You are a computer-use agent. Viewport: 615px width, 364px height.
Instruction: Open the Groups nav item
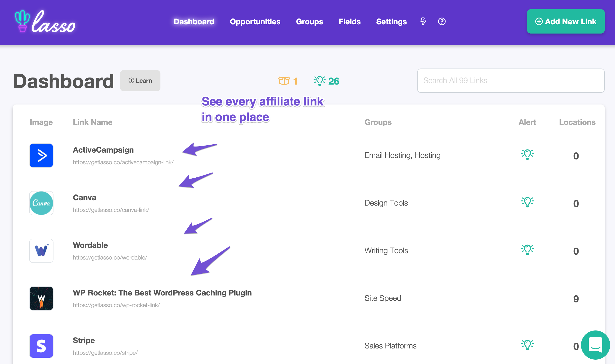click(x=309, y=22)
